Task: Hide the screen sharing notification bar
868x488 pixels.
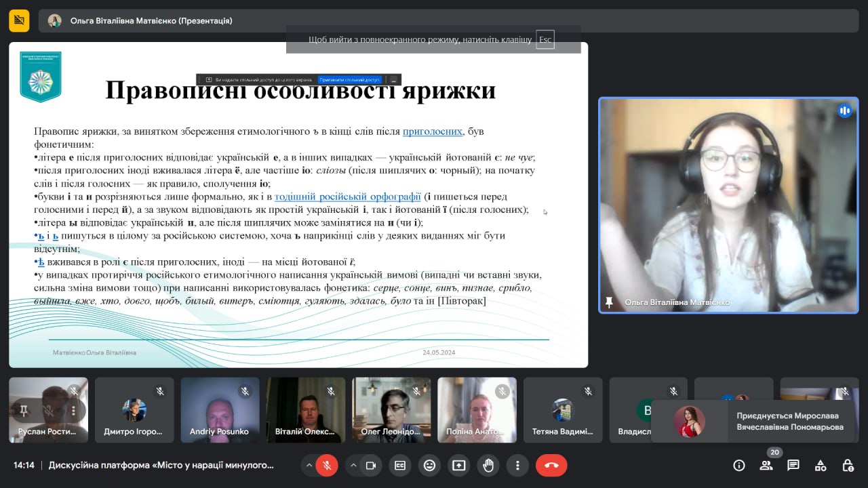Action: pos(393,79)
